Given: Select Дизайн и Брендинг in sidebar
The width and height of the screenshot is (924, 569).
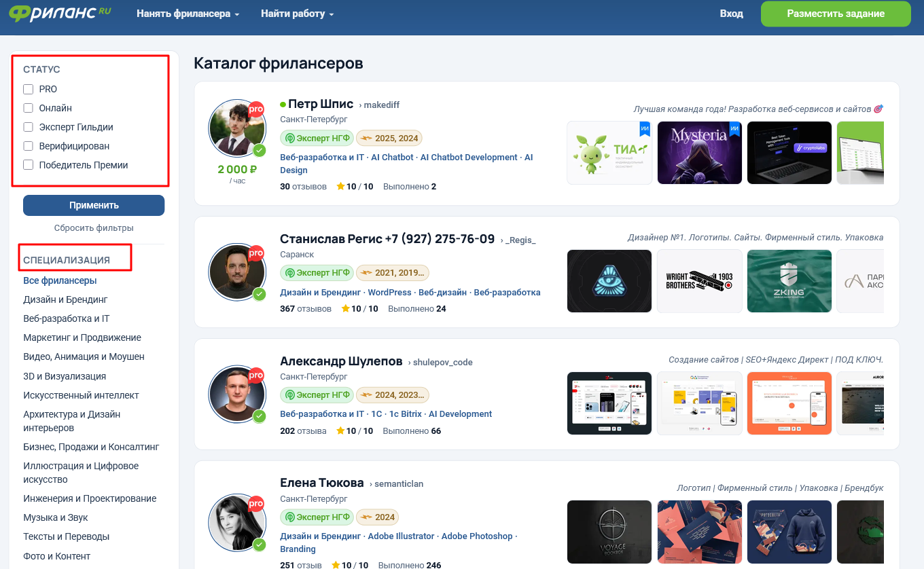Looking at the screenshot, I should pos(65,299).
